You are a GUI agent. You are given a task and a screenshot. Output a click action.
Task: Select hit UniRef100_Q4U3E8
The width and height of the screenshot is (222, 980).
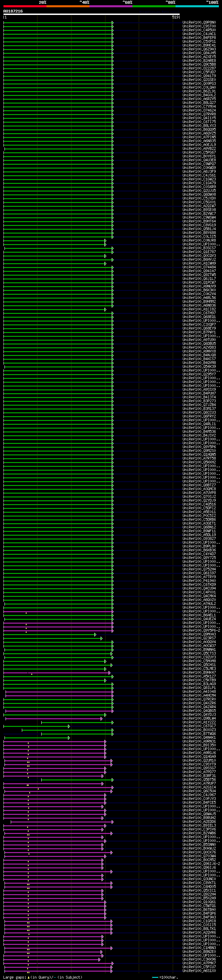tap(199, 160)
